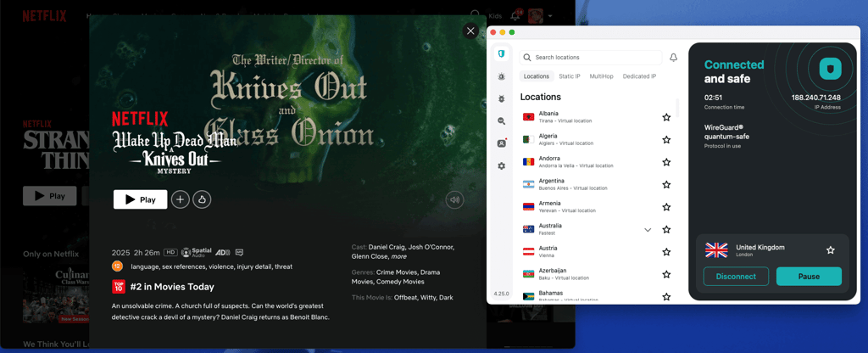Screen dimensions: 868x353
Task: Open Surfshark Alert siren icon in sidebar
Action: pos(502,76)
